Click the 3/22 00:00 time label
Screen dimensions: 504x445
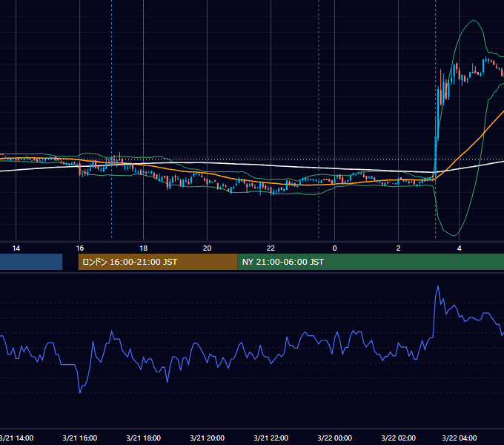pyautogui.click(x=334, y=438)
